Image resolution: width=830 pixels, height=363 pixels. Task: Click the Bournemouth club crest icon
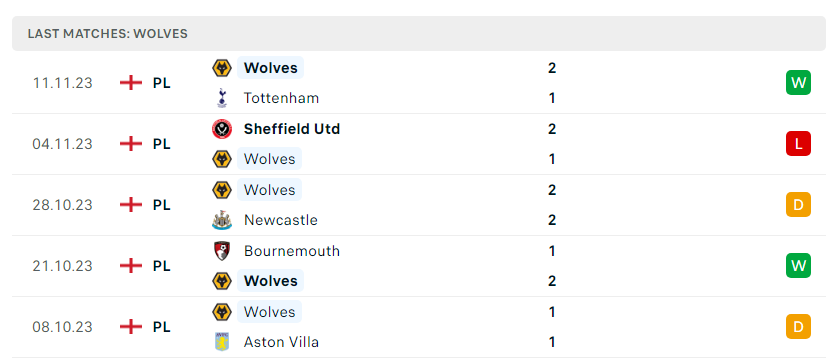(x=222, y=251)
